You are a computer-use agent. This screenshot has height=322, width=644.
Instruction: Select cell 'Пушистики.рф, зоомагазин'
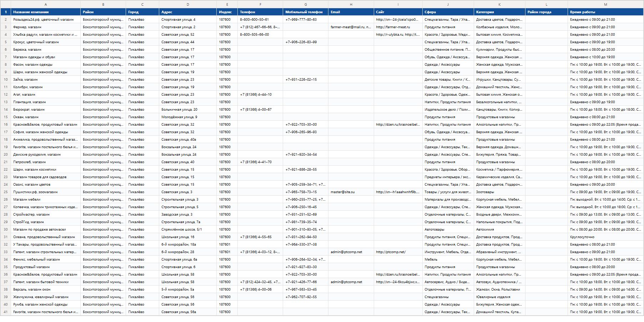pos(46,192)
